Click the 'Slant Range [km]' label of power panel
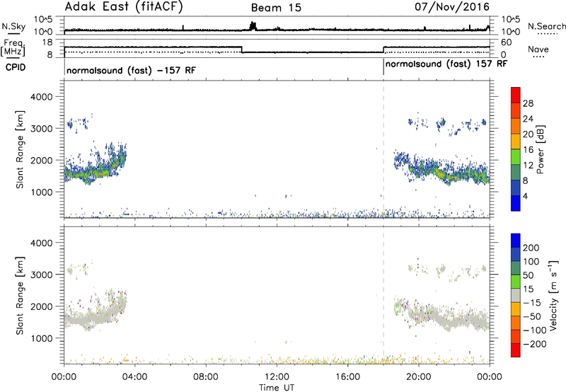This screenshot has height=392, width=566. click(x=20, y=150)
